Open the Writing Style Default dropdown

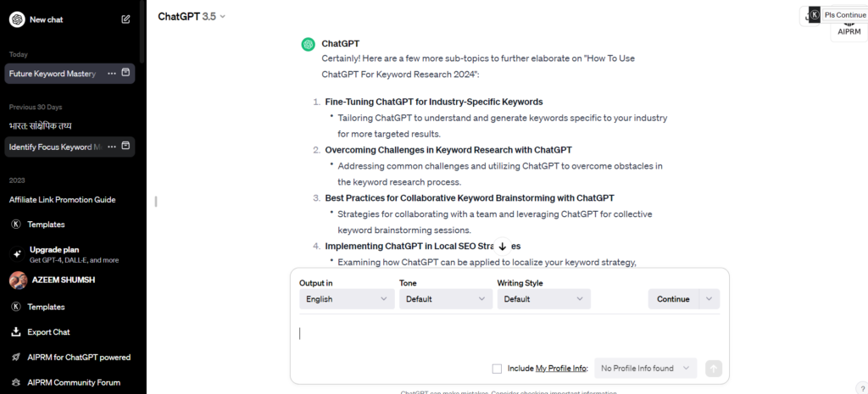click(543, 299)
